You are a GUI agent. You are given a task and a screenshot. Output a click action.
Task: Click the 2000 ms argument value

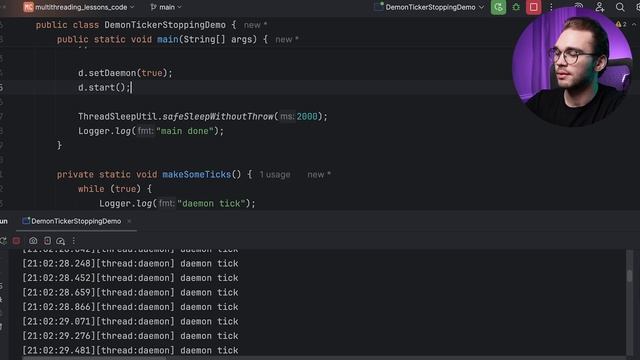point(307,116)
